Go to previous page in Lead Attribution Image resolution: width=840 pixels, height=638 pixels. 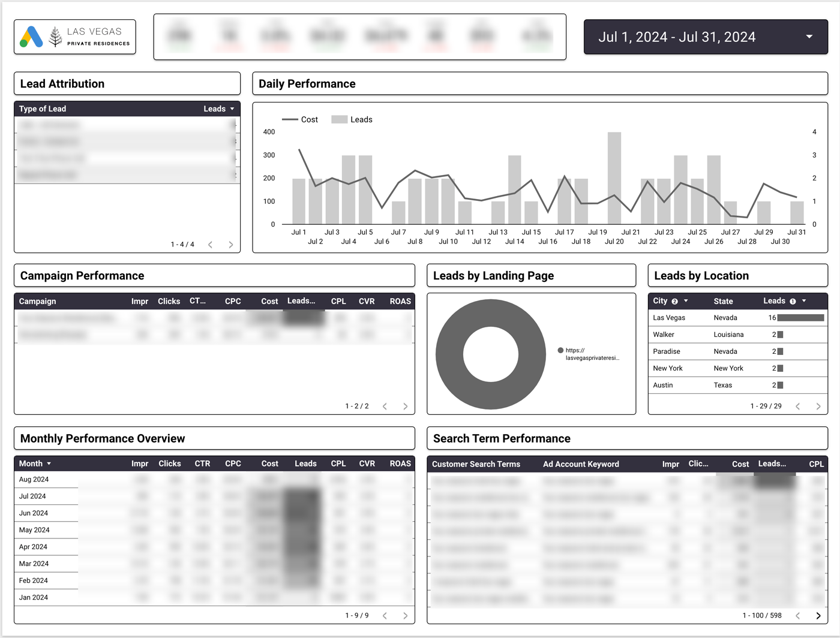point(210,245)
